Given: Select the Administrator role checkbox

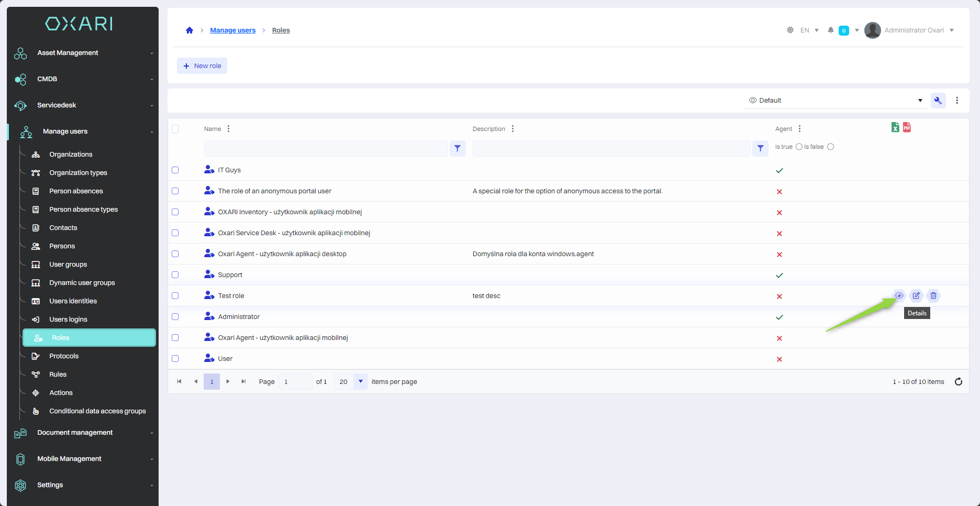Looking at the screenshot, I should click(x=175, y=317).
